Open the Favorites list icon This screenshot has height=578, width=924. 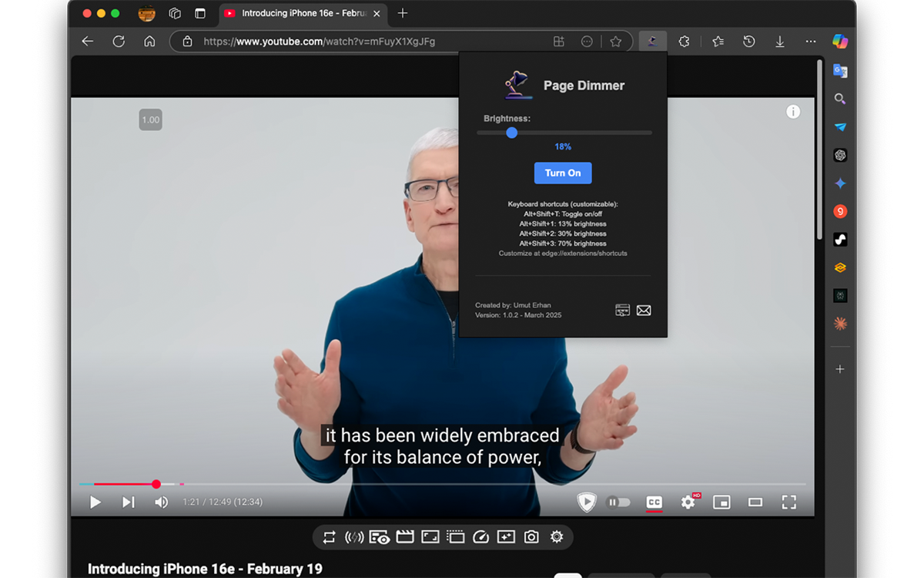pyautogui.click(x=718, y=42)
